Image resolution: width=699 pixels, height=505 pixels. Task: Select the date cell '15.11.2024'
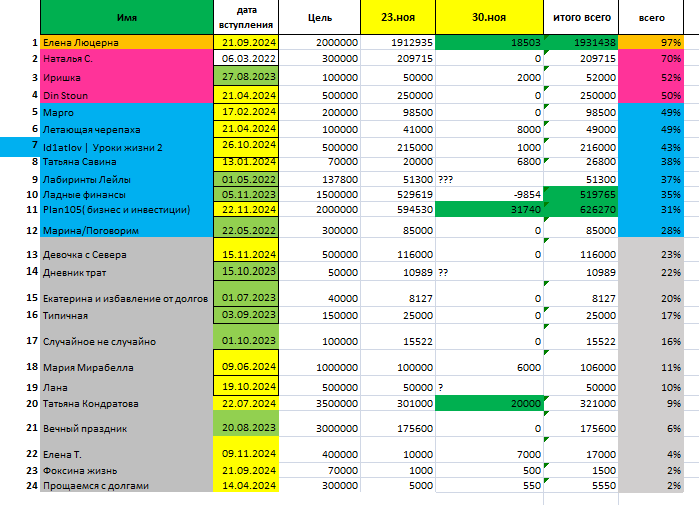(x=246, y=250)
